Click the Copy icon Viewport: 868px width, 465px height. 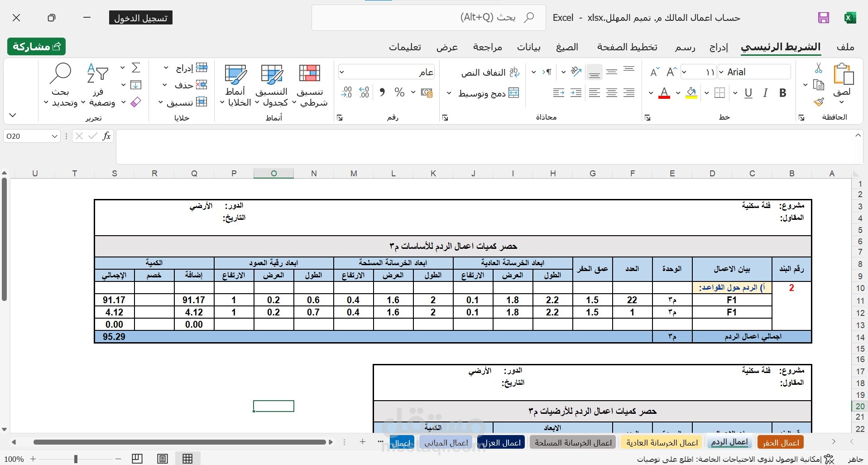click(x=818, y=85)
